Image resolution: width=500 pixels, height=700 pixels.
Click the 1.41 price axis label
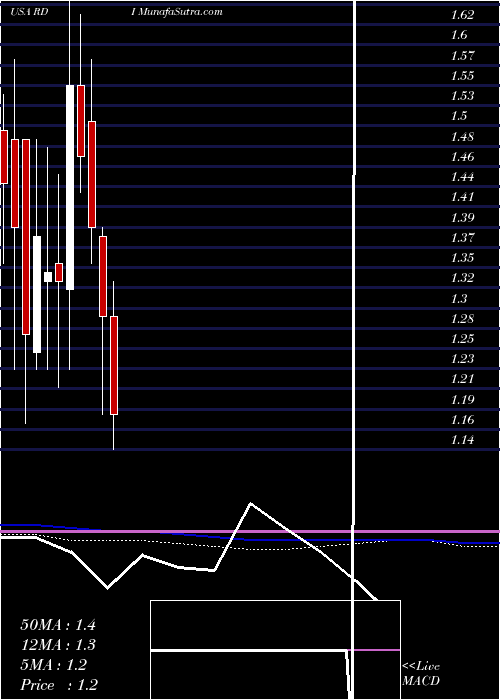(x=462, y=197)
